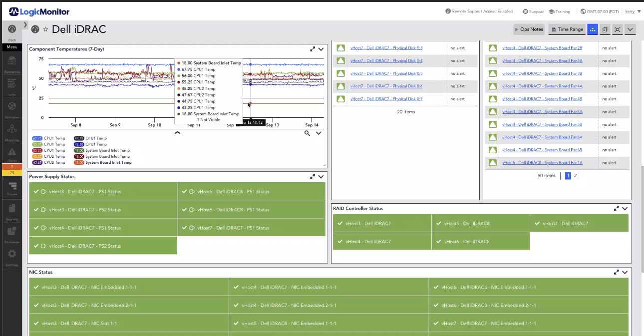Open RAID Controller Status widget options chevron
Screen dimensions: 644x336
[625, 208]
